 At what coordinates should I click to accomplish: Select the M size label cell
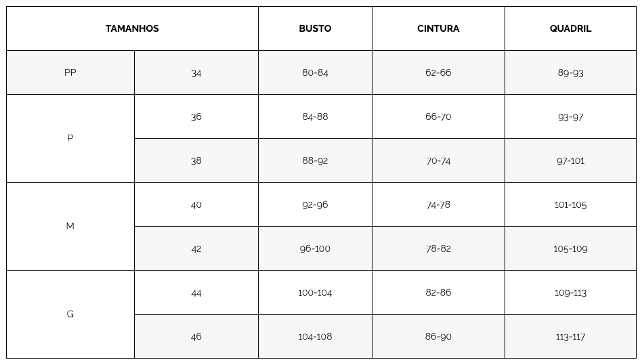pos(70,226)
